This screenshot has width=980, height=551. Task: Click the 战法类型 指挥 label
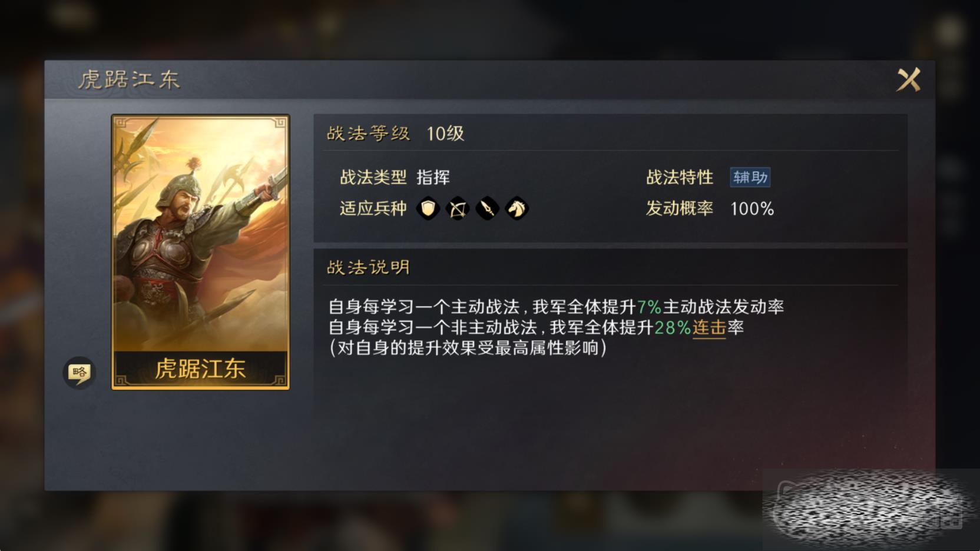395,177
